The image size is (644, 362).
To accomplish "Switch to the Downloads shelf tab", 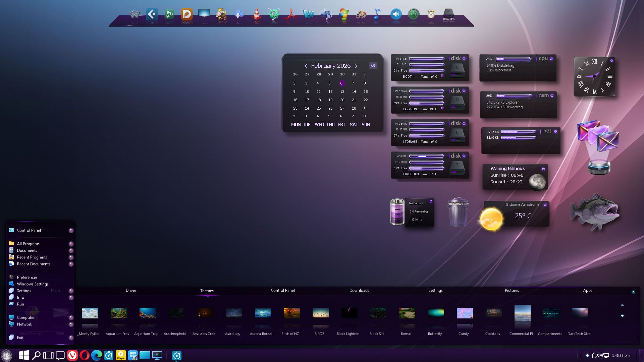I will (x=359, y=291).
